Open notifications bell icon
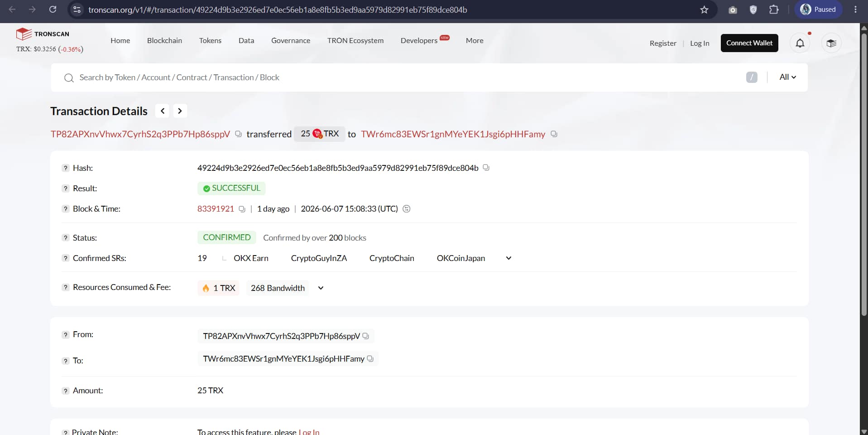 (x=800, y=43)
